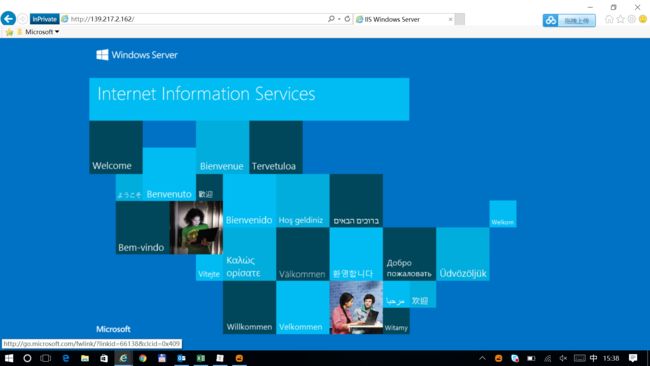Screen dimensions: 650x366
Task: Open the Microsoft Store taskbar icon
Action: click(x=104, y=358)
